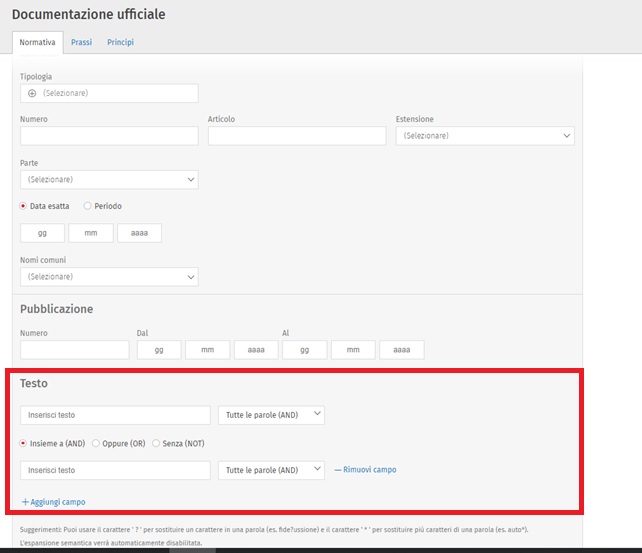The image size is (642, 553).
Task: Click the first Inserisci testo field
Action: point(115,414)
